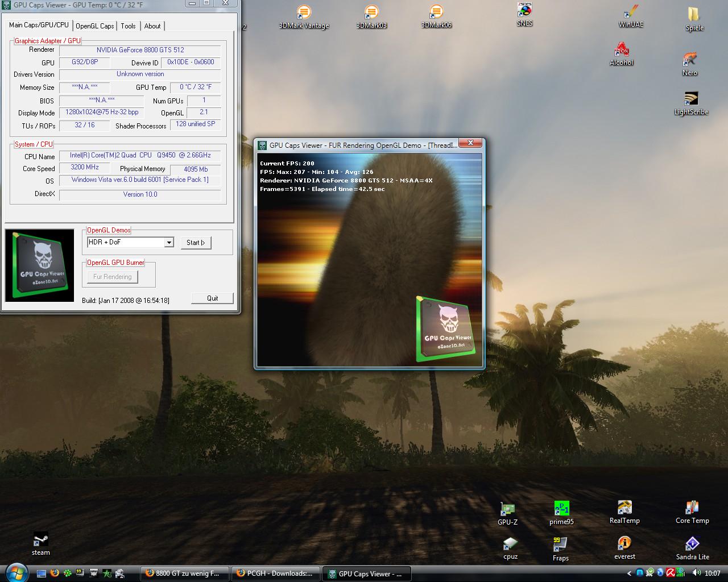Launch GPU-Z from the desktop

coord(507,513)
